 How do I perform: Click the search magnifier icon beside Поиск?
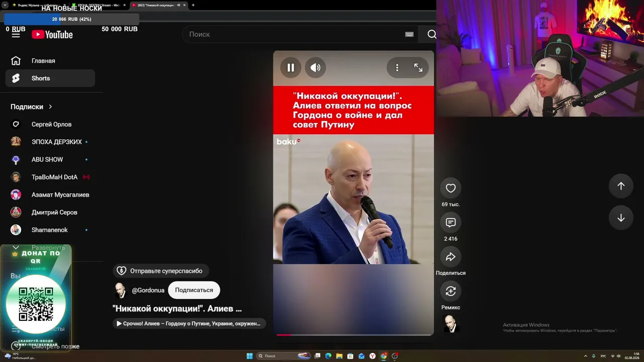point(432,34)
